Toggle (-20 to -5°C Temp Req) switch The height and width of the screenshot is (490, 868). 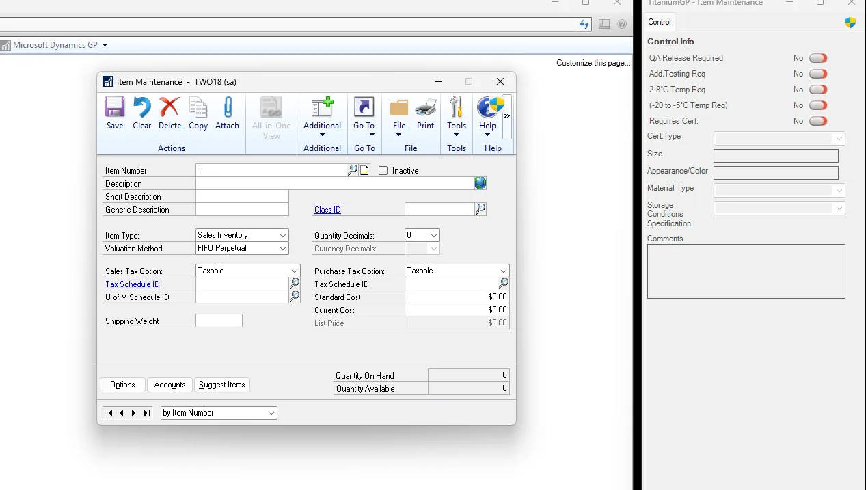tap(818, 105)
